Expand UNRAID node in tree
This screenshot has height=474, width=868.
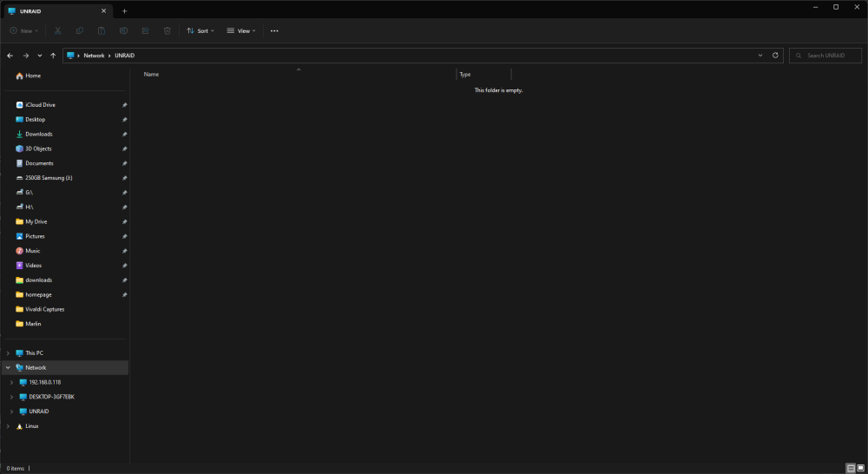[11, 411]
